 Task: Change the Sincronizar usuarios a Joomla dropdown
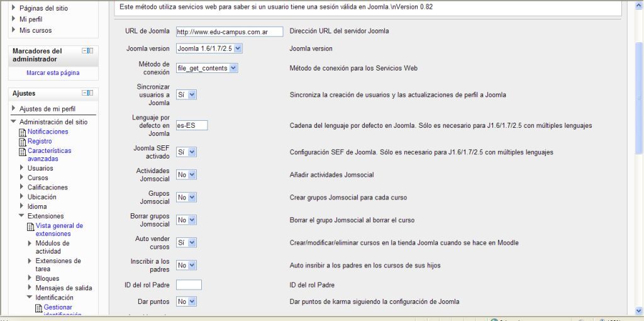(x=187, y=94)
